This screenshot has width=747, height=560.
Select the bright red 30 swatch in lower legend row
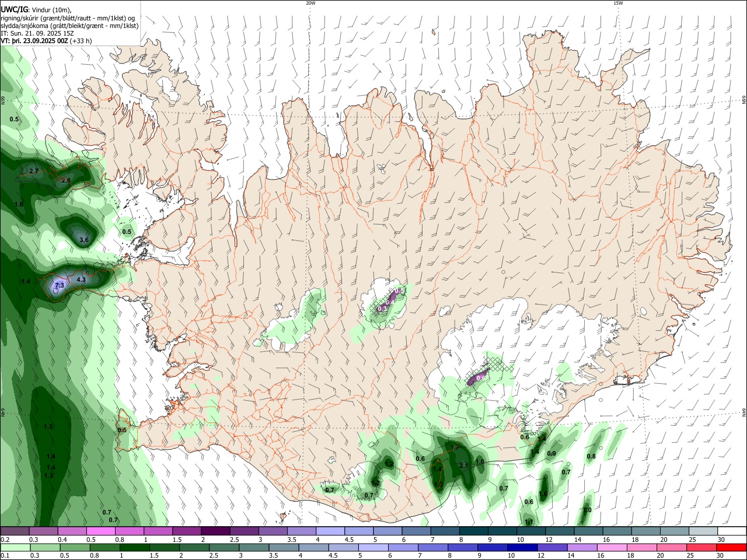[731, 547]
